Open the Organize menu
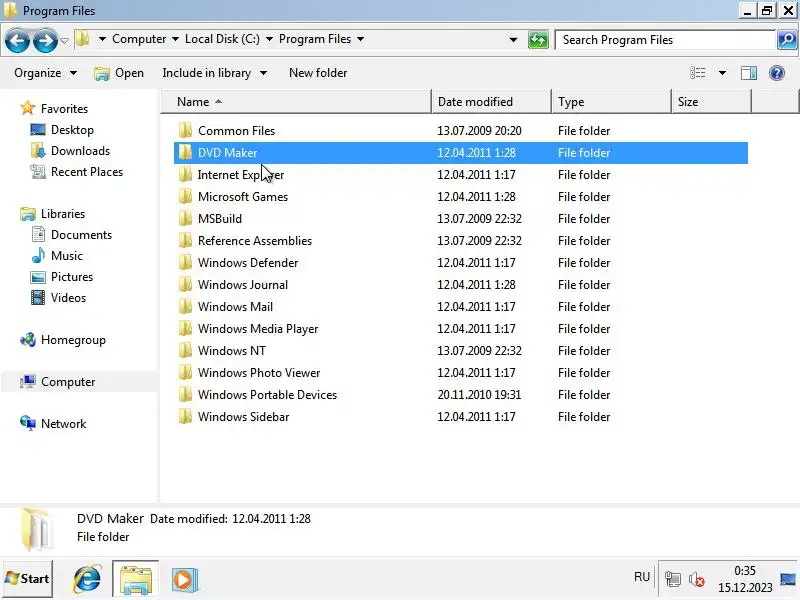This screenshot has height=600, width=800. click(45, 73)
